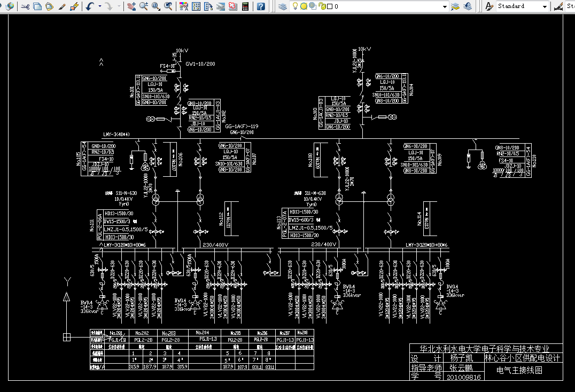The image size is (575, 392).
Task: Open the Layer Properties Manager icon
Action: click(x=282, y=6)
